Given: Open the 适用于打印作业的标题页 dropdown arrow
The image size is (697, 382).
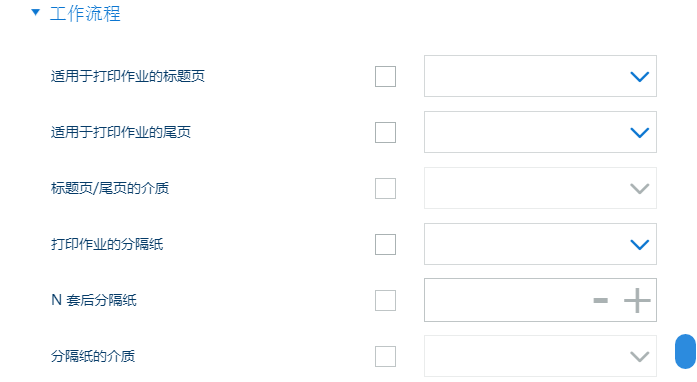Looking at the screenshot, I should tap(640, 77).
